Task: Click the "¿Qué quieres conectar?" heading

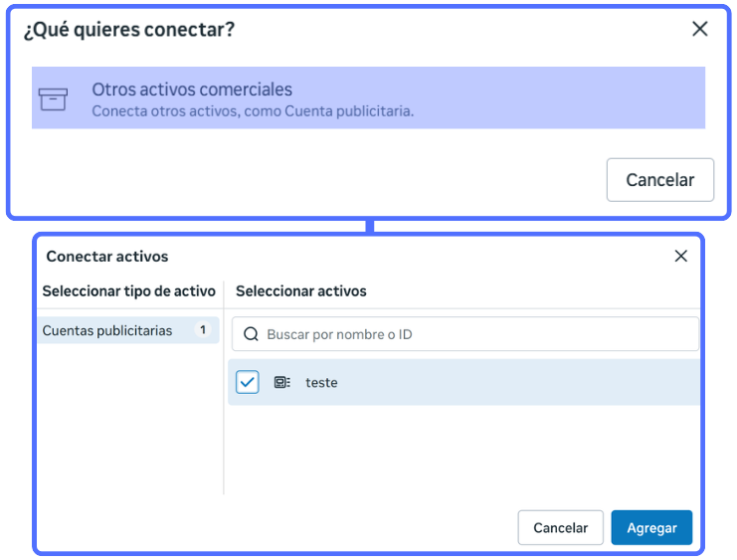Action: coord(129,29)
